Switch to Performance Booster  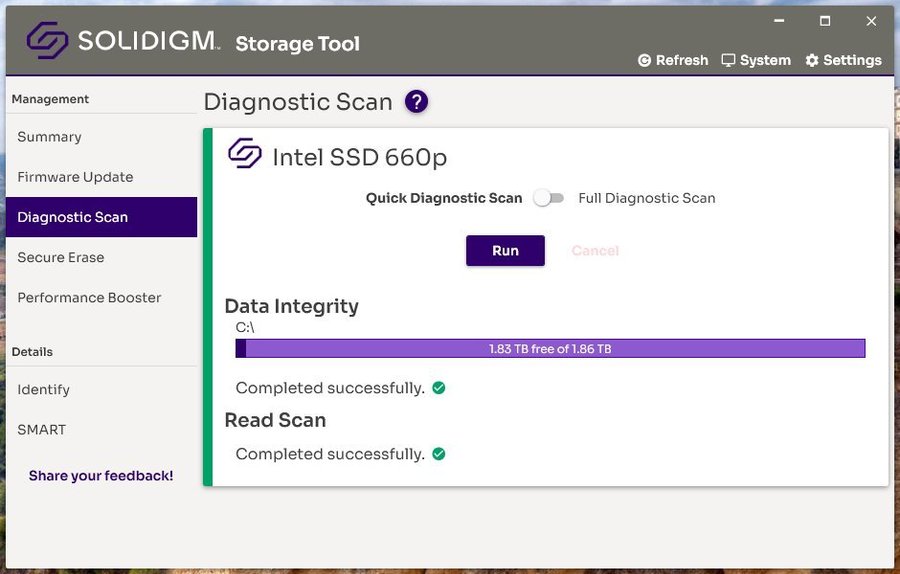pyautogui.click(x=89, y=297)
